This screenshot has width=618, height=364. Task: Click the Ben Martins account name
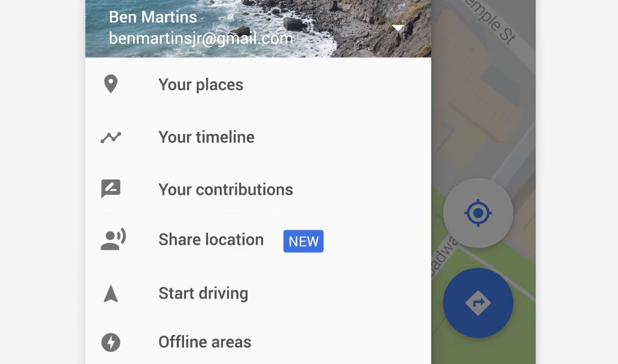(x=153, y=17)
